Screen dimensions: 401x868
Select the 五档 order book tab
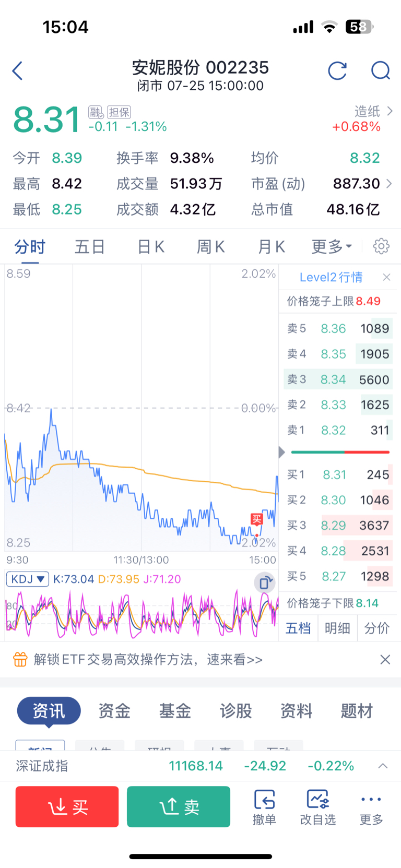pos(298,628)
